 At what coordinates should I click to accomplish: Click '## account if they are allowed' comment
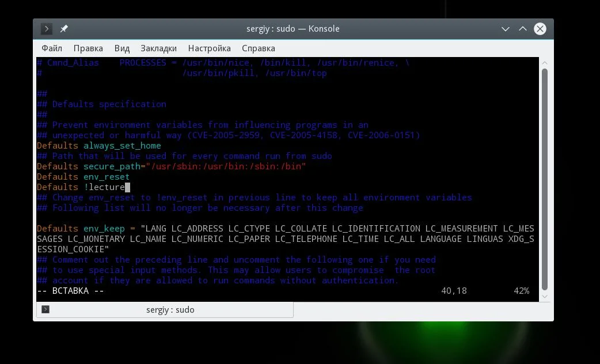(218, 280)
